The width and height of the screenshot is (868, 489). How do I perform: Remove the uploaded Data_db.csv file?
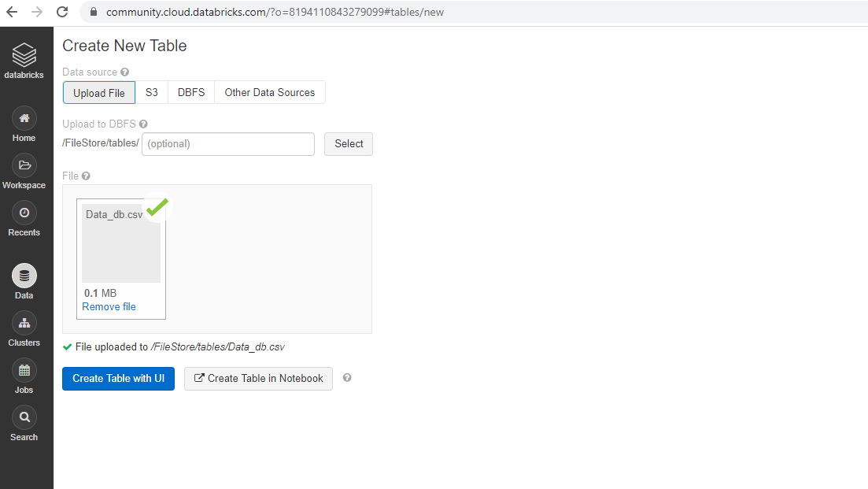click(x=109, y=307)
